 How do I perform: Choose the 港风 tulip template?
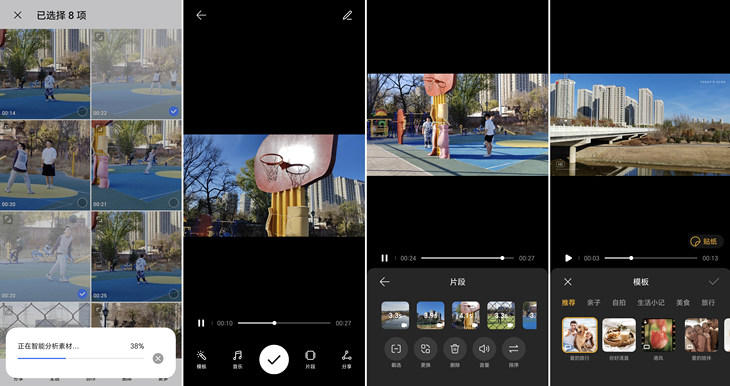(658, 335)
